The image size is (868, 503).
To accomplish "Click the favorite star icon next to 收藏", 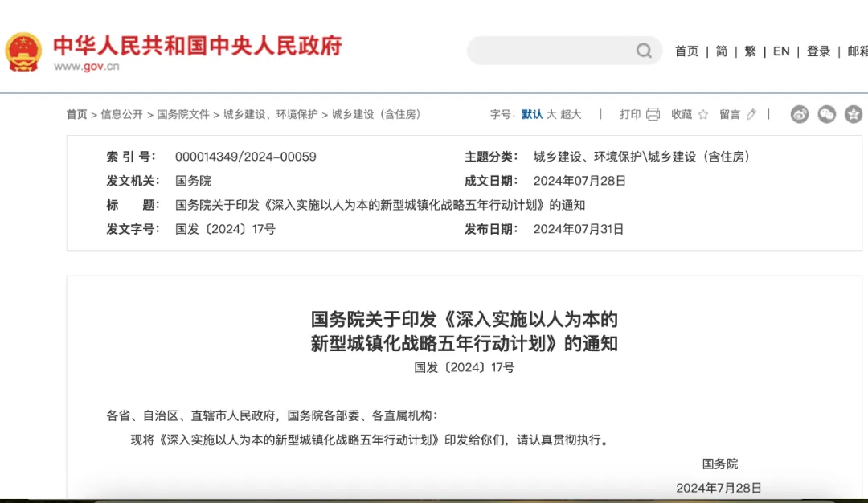I will point(703,115).
